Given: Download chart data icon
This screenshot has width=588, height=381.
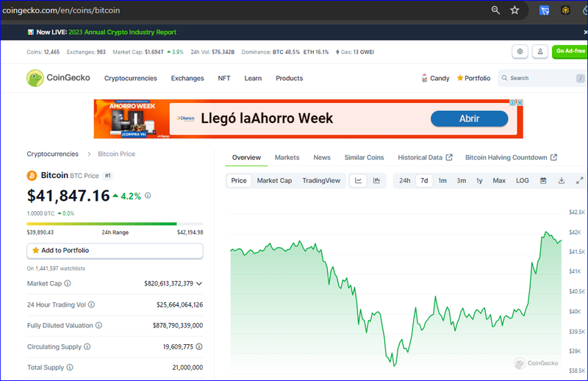Looking at the screenshot, I should click(562, 180).
